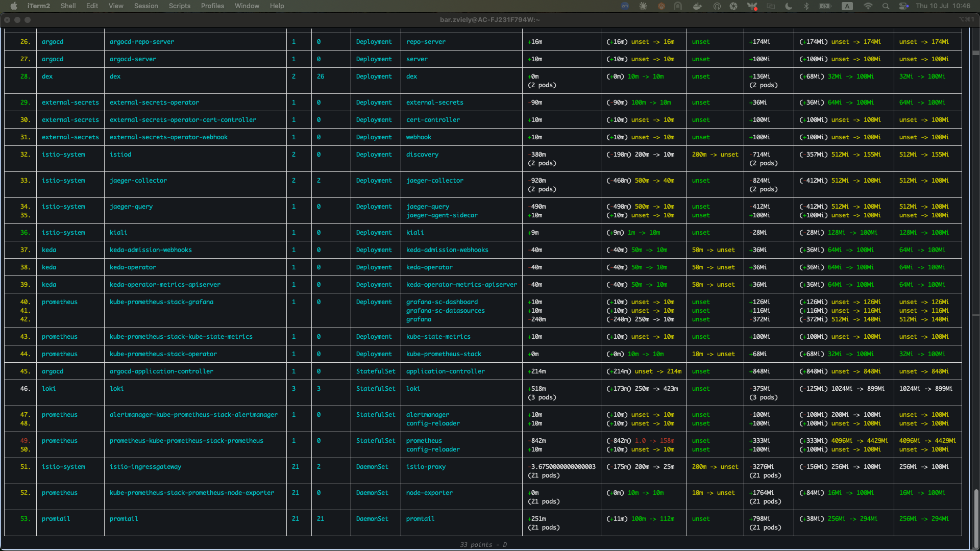Click the window title bar.zviely@AC-FJ231F794W

click(x=490, y=19)
